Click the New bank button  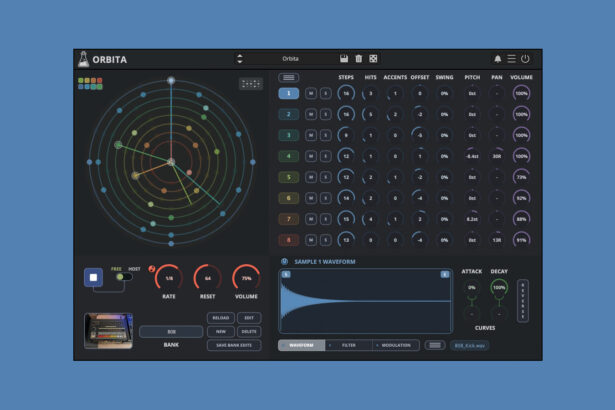click(x=221, y=332)
